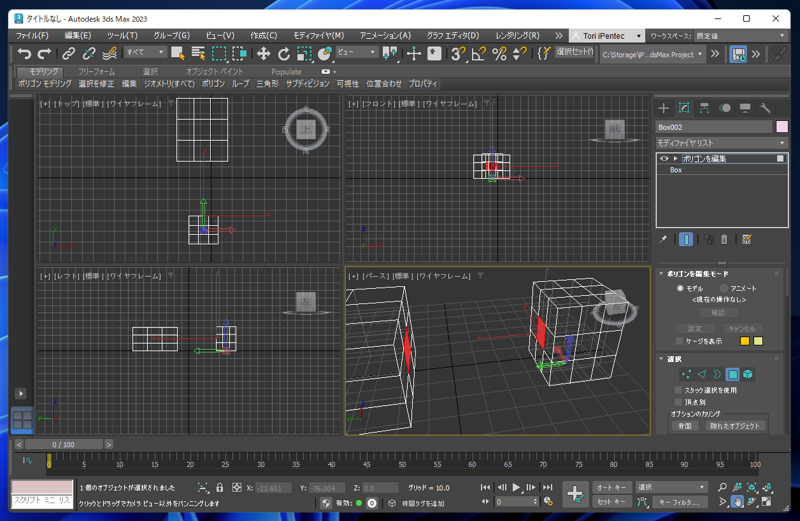The height and width of the screenshot is (521, 800).
Task: Toggle the 3D Snaps icon
Action: [x=458, y=54]
